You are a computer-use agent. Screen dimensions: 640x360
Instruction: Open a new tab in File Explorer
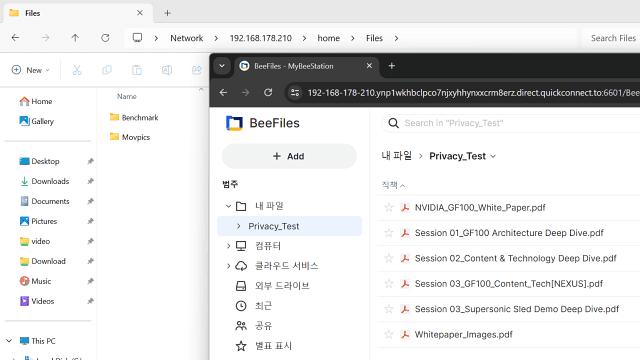click(x=167, y=13)
